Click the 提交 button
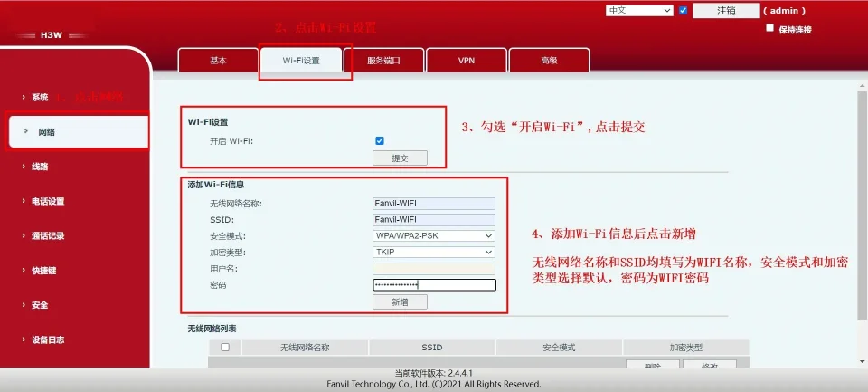 click(400, 158)
